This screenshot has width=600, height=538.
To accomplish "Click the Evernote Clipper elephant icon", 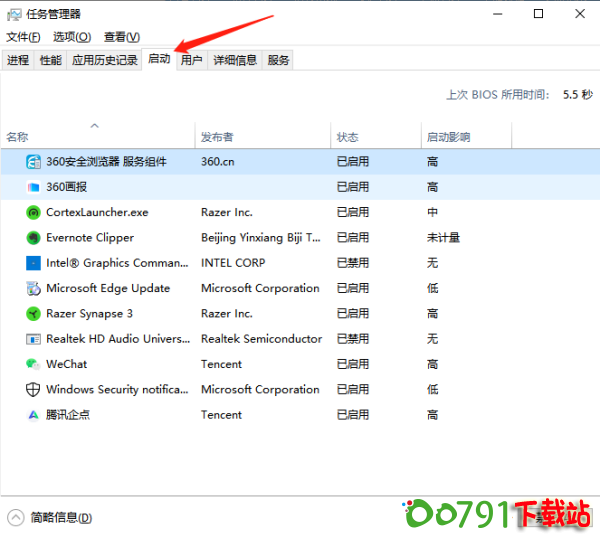I will click(x=33, y=238).
